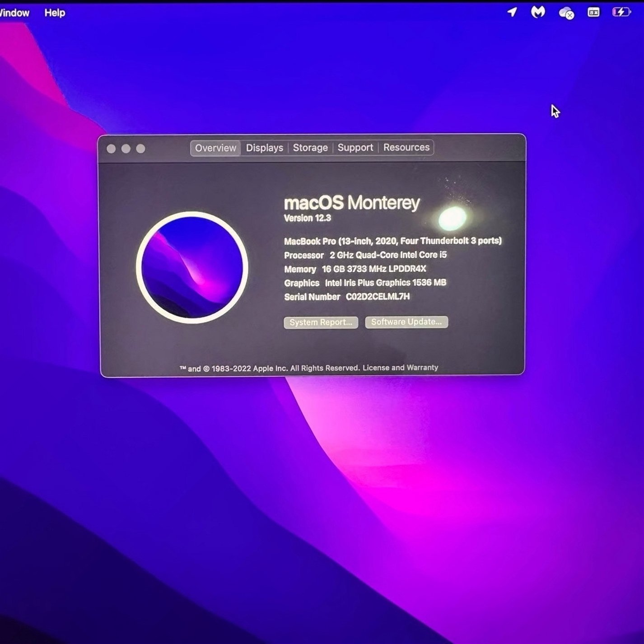The width and height of the screenshot is (644, 644).
Task: Open the Window menu
Action: 14,13
